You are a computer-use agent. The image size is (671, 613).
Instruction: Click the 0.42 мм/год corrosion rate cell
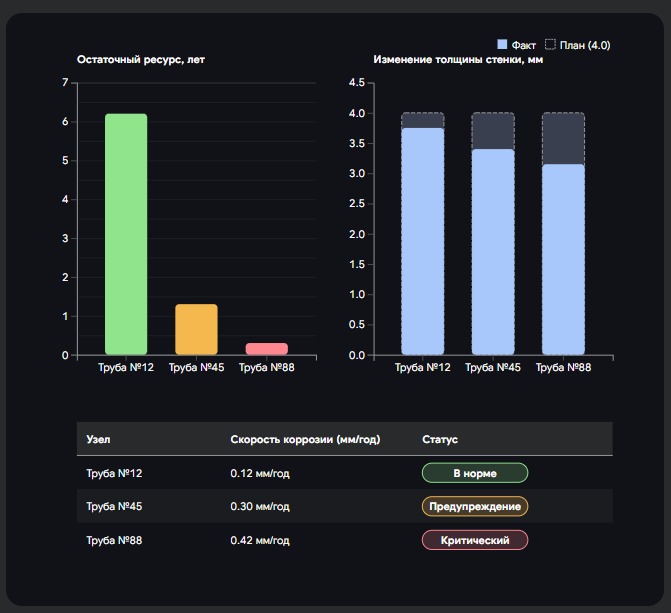pos(260,540)
